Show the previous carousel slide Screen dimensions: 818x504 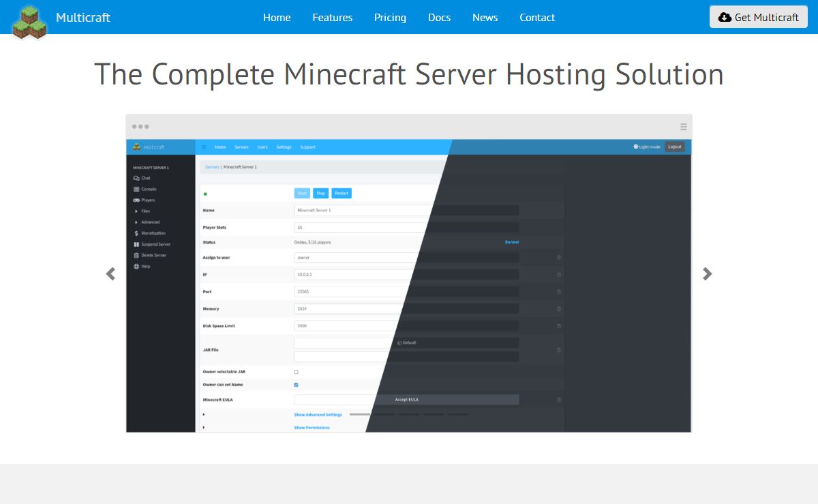point(110,274)
